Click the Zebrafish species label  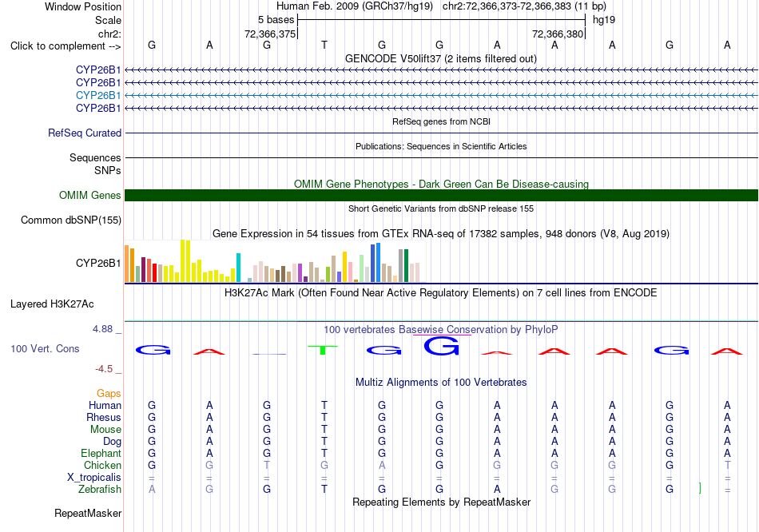[x=100, y=490]
